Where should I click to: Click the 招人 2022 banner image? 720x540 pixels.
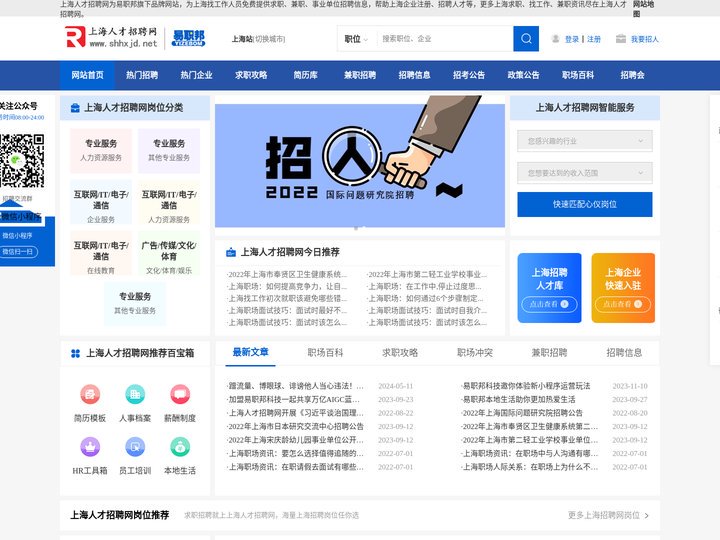click(x=360, y=162)
